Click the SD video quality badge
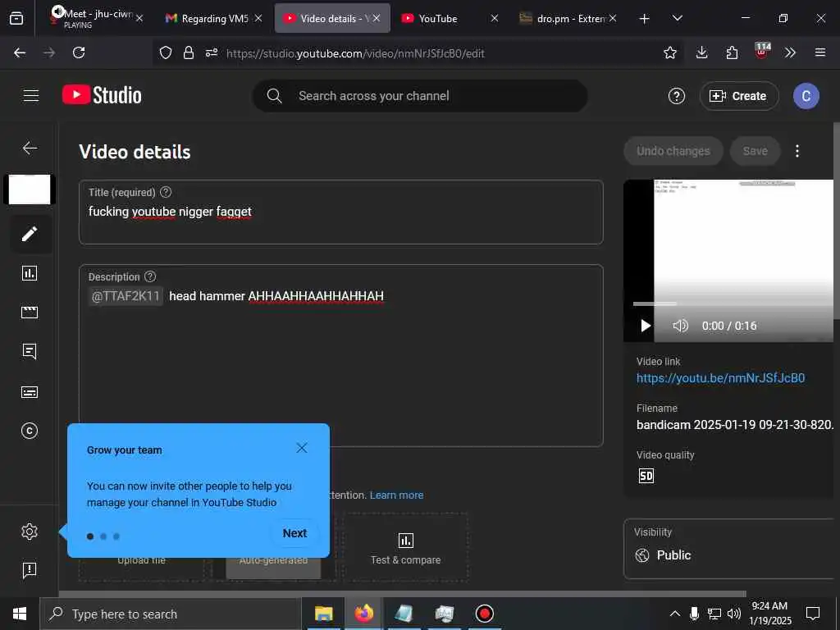This screenshot has width=840, height=630. pos(646,476)
